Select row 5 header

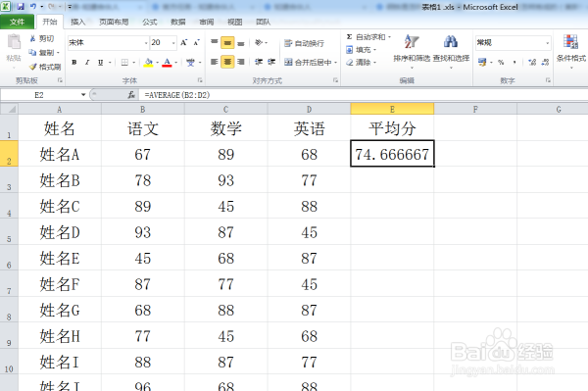(x=9, y=232)
